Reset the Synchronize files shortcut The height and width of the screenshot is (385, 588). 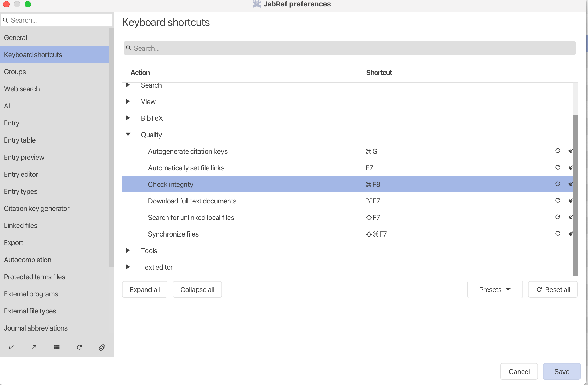coord(558,234)
